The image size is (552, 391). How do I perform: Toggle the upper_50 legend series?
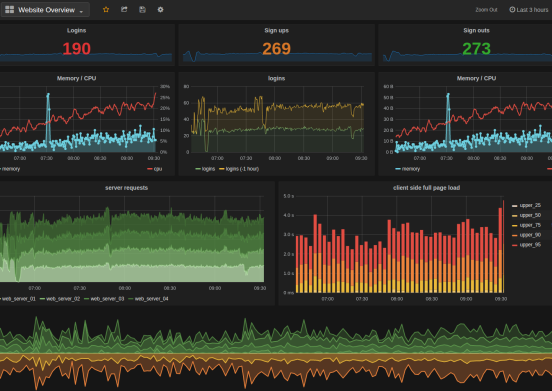pyautogui.click(x=526, y=215)
